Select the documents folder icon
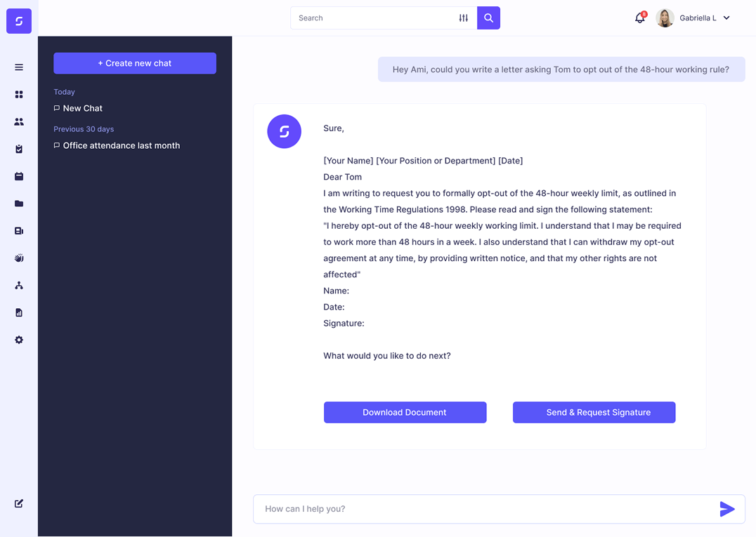This screenshot has height=537, width=756. tap(19, 204)
